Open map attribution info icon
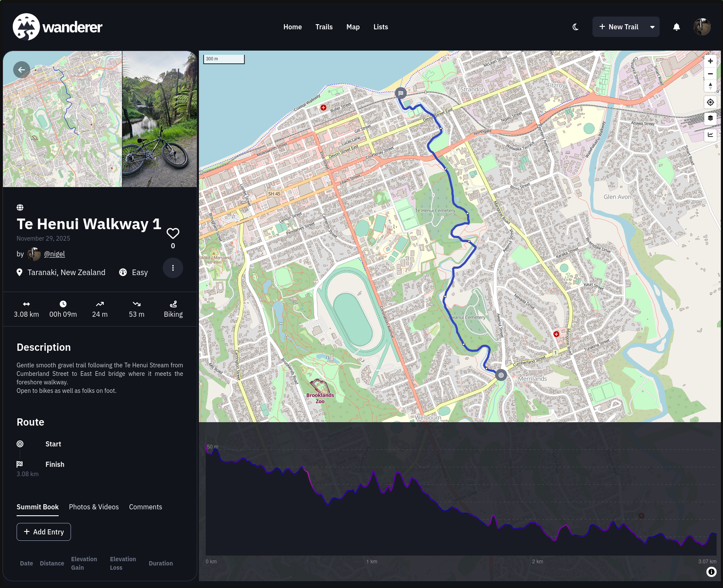 [711, 572]
